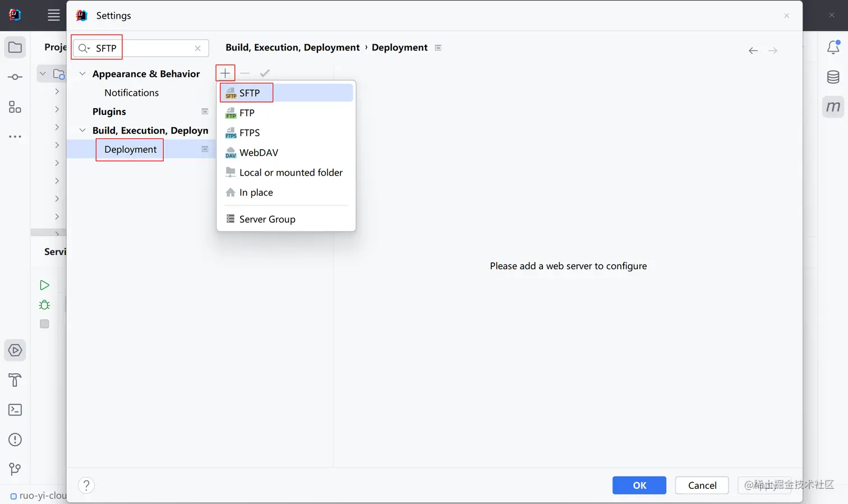
Task: Open the Project tool window folder icon
Action: pos(15,48)
